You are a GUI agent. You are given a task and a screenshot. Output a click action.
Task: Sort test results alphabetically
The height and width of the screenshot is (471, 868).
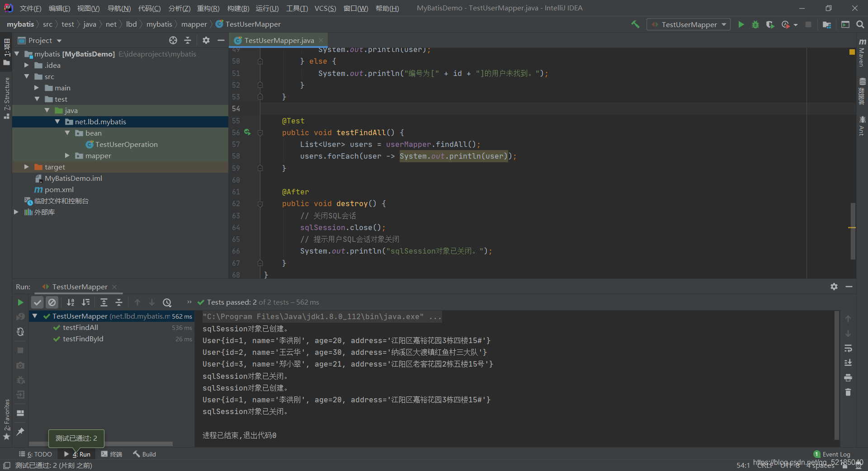[x=71, y=302]
